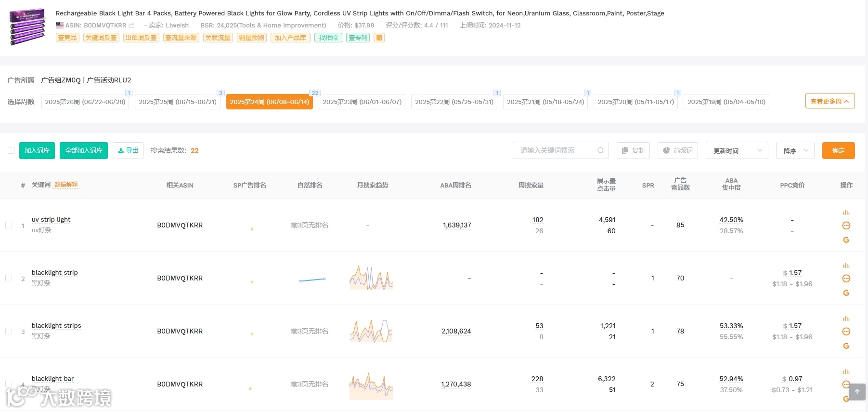
Task: Check the box for blacklight strip row
Action: (9, 278)
